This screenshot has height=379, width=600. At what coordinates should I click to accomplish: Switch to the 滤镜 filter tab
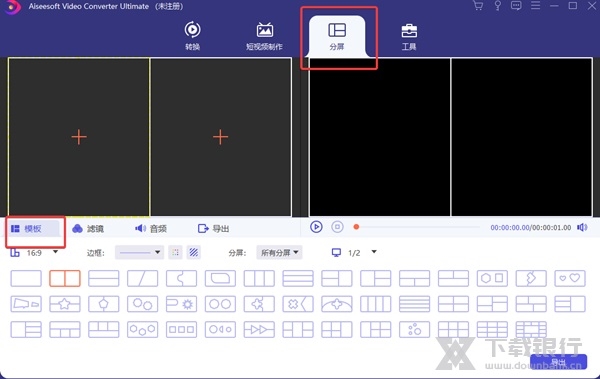tap(88, 229)
